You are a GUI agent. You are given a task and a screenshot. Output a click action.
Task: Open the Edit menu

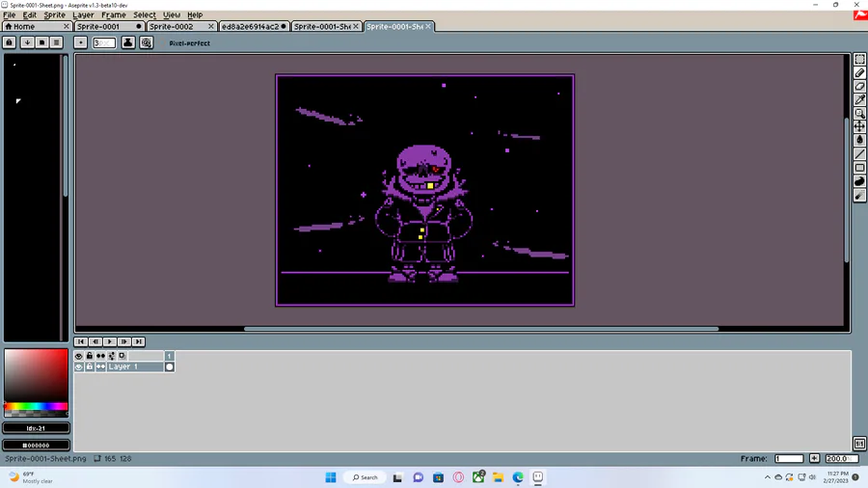(29, 14)
